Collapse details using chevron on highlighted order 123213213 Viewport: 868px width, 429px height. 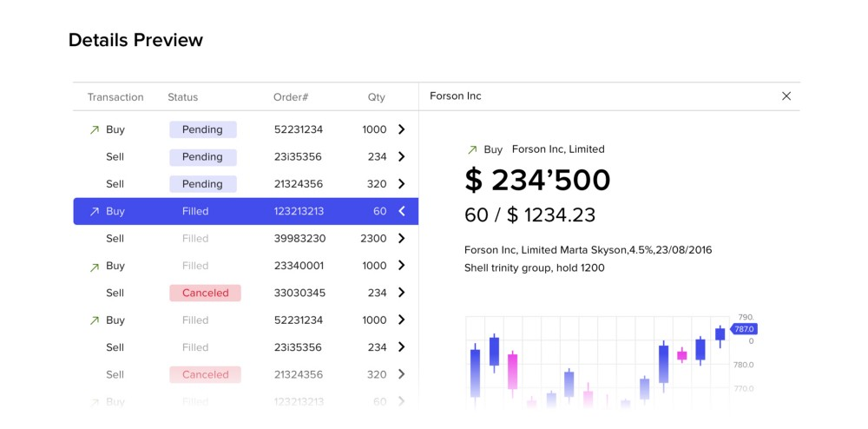pyautogui.click(x=402, y=211)
